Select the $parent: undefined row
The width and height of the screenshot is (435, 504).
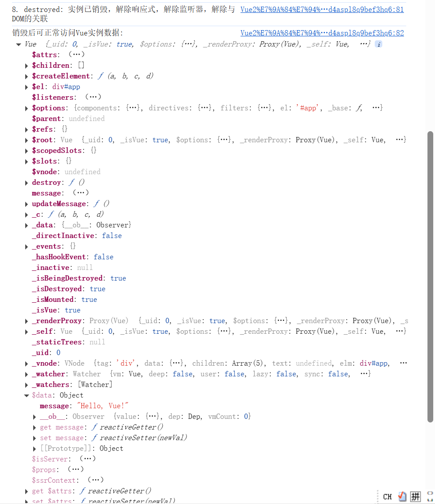pyautogui.click(x=68, y=119)
